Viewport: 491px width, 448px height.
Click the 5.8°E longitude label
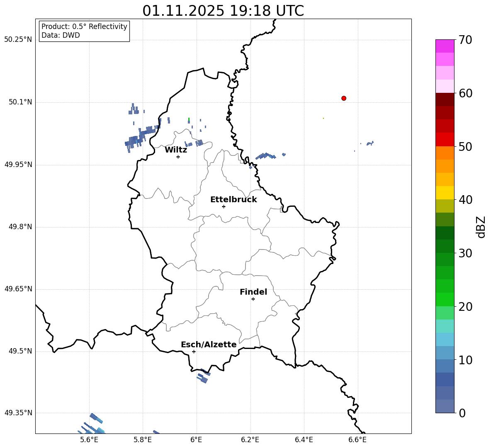(x=143, y=440)
